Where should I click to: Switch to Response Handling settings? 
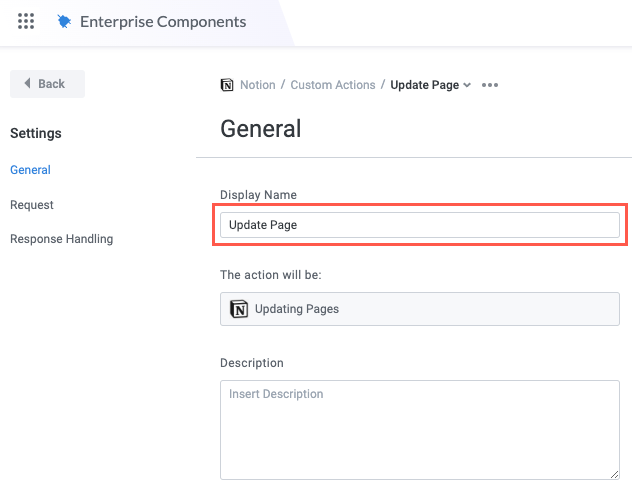point(61,239)
